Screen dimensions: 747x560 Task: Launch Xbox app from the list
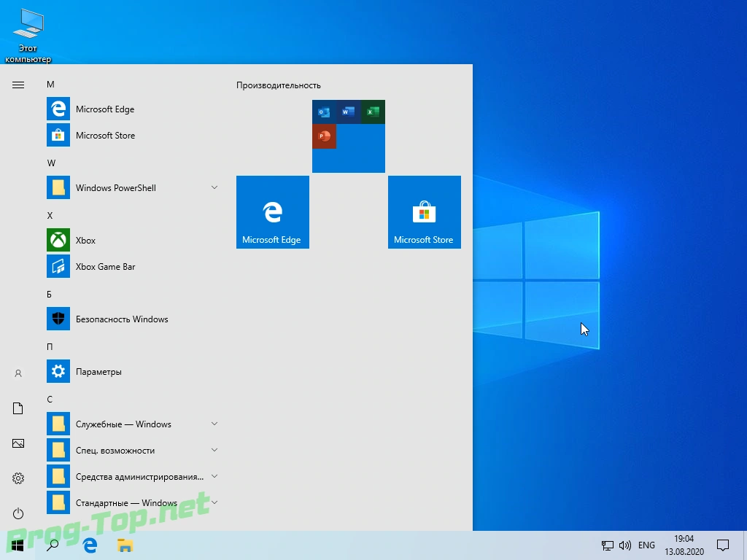[133, 240]
